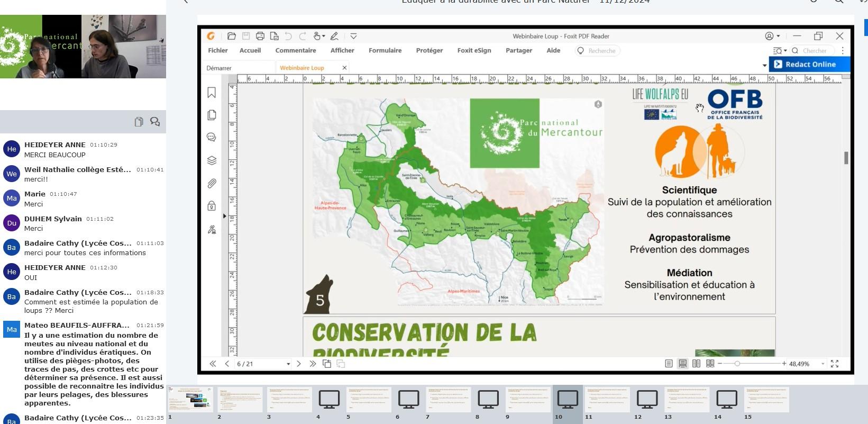Go to the previous page
Screen dimensions: 868x424
(x=227, y=364)
